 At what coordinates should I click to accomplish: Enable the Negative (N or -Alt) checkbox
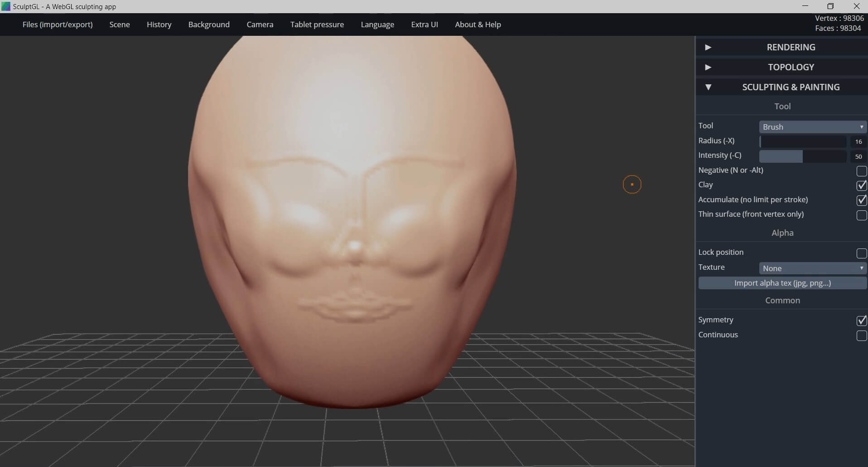click(861, 171)
